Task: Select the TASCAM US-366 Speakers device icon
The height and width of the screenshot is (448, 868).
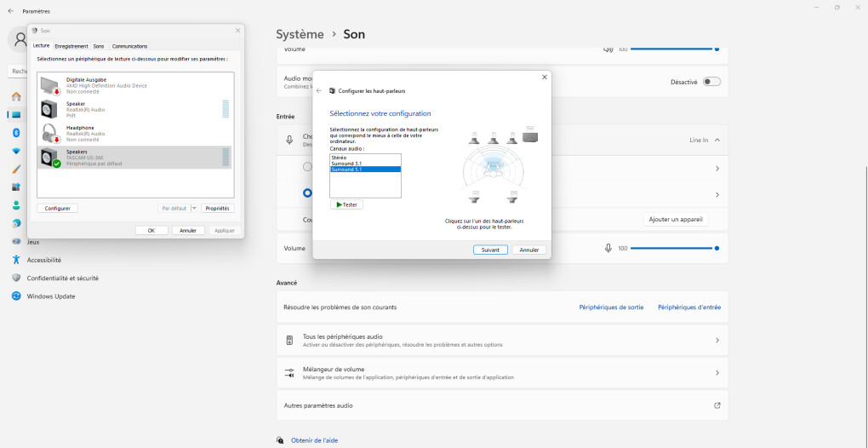Action: click(50, 157)
